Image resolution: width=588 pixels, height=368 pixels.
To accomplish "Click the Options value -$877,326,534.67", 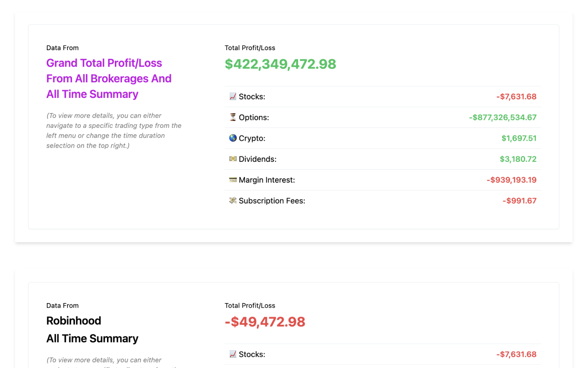I will [503, 117].
